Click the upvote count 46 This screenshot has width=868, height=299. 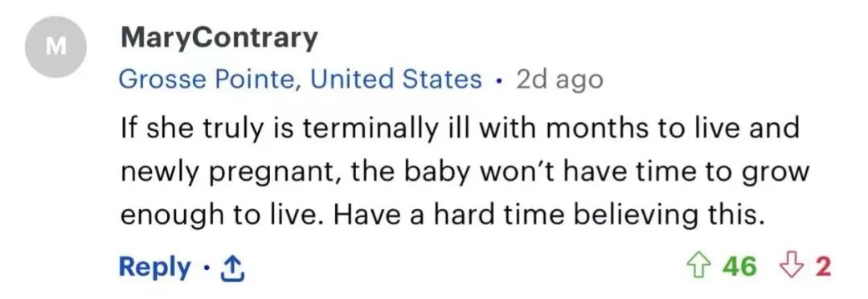(x=741, y=267)
